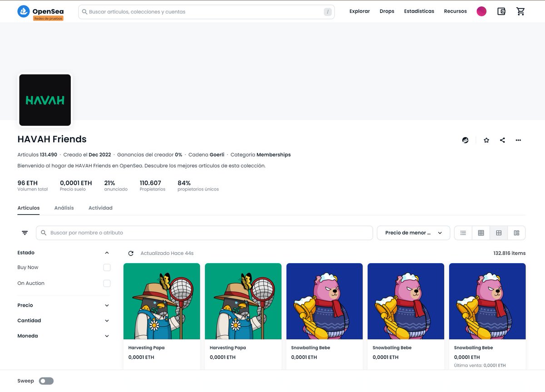Select the Artículos tab
This screenshot has width=545, height=392.
pyautogui.click(x=29, y=208)
